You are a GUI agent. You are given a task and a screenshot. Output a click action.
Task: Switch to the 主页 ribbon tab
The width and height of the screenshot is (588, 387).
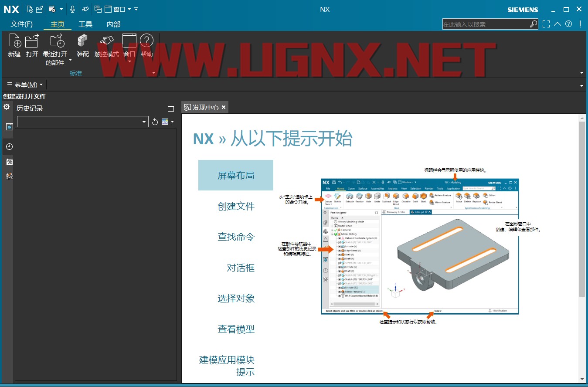pos(58,24)
